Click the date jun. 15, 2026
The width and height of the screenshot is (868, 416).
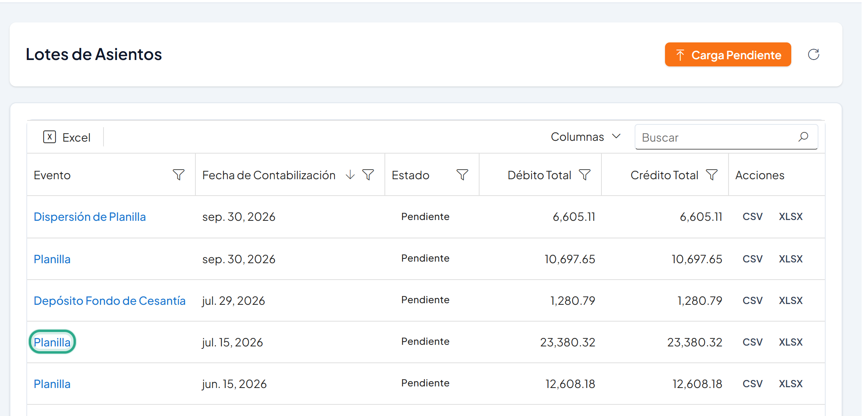point(234,384)
